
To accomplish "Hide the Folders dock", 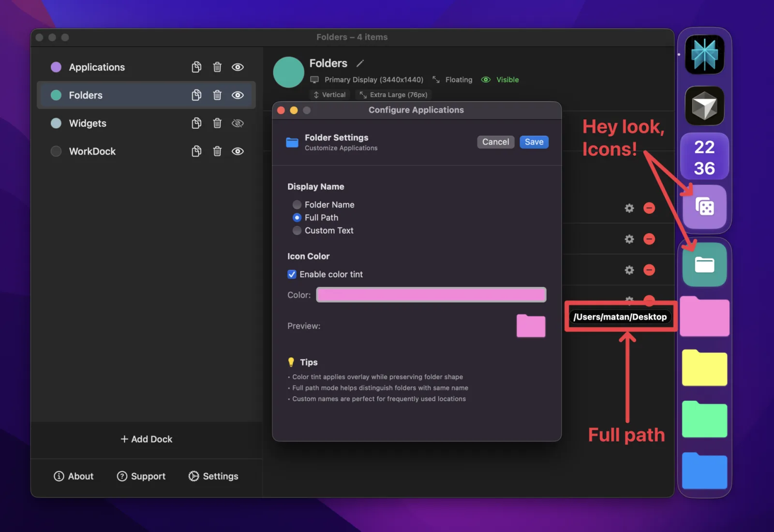I will point(238,95).
